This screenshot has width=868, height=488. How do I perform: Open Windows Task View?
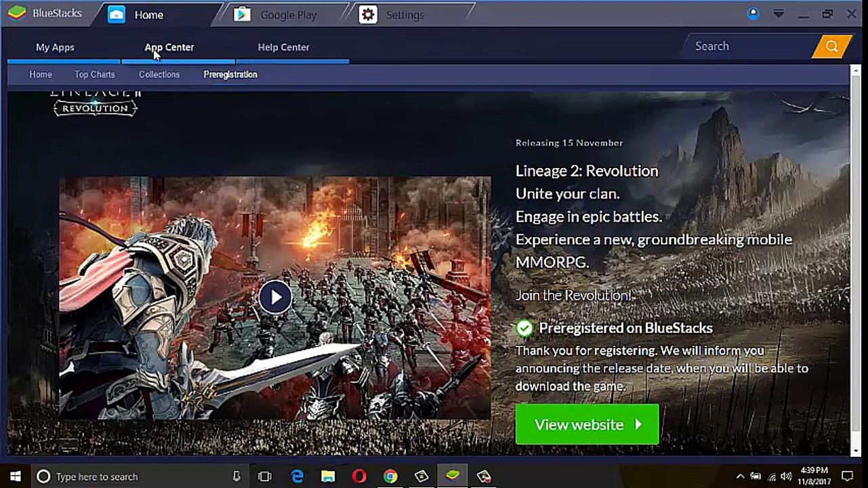265,476
